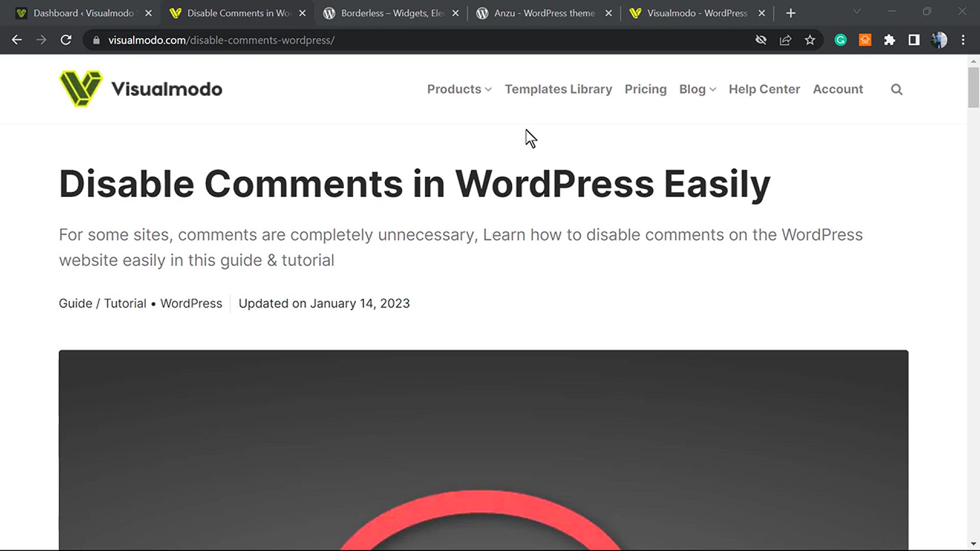
Task: Click the share page icon in address bar
Action: pyautogui.click(x=785, y=40)
